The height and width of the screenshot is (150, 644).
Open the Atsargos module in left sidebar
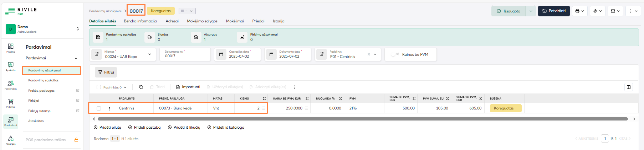11,140
